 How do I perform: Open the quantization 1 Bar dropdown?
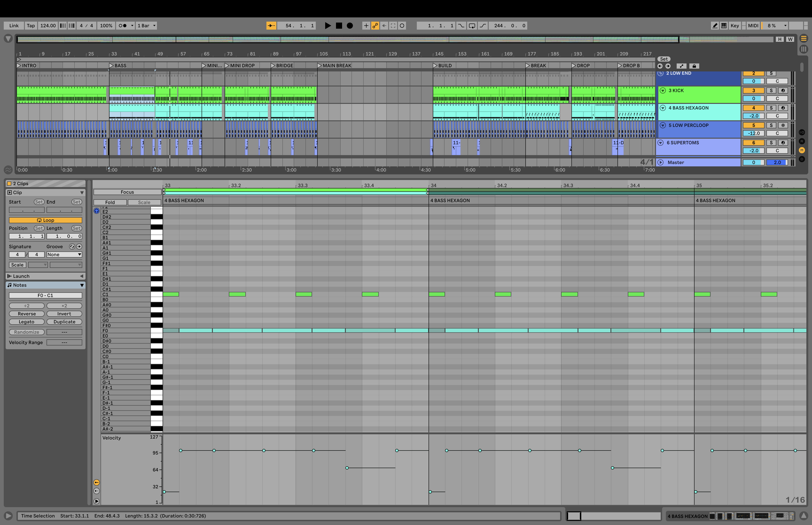click(146, 26)
